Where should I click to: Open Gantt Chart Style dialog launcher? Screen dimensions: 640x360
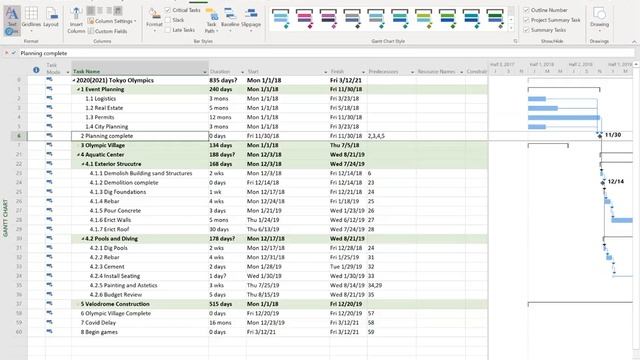pos(515,41)
